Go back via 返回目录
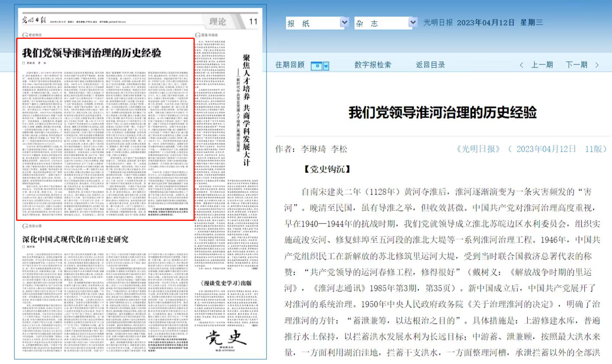612x364 pixels. coord(430,65)
